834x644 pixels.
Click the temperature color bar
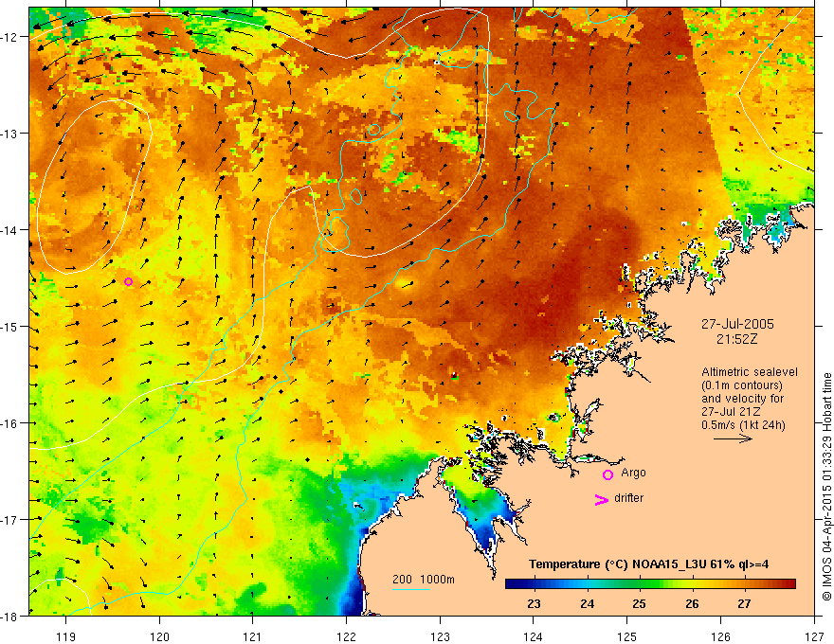pos(650,584)
